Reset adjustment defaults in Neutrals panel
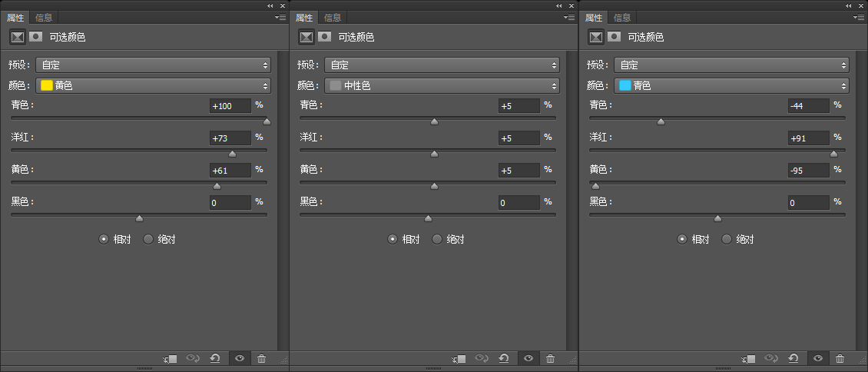Image resolution: width=868 pixels, height=372 pixels. pyautogui.click(x=505, y=359)
